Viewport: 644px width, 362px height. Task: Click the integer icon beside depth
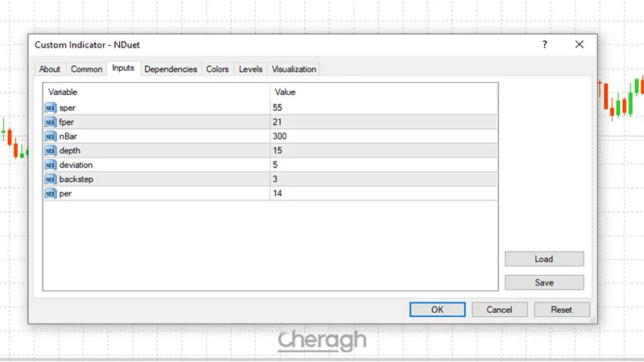51,150
